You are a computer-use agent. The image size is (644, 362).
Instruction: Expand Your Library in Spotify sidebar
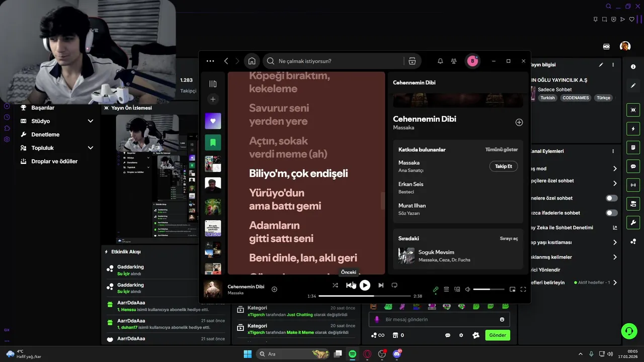(x=213, y=84)
